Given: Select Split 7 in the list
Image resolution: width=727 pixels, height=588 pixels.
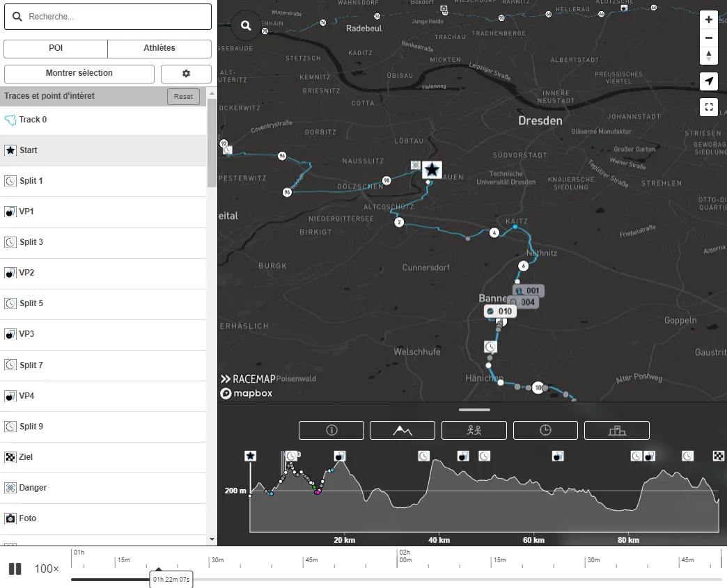Looking at the screenshot, I should [x=103, y=365].
